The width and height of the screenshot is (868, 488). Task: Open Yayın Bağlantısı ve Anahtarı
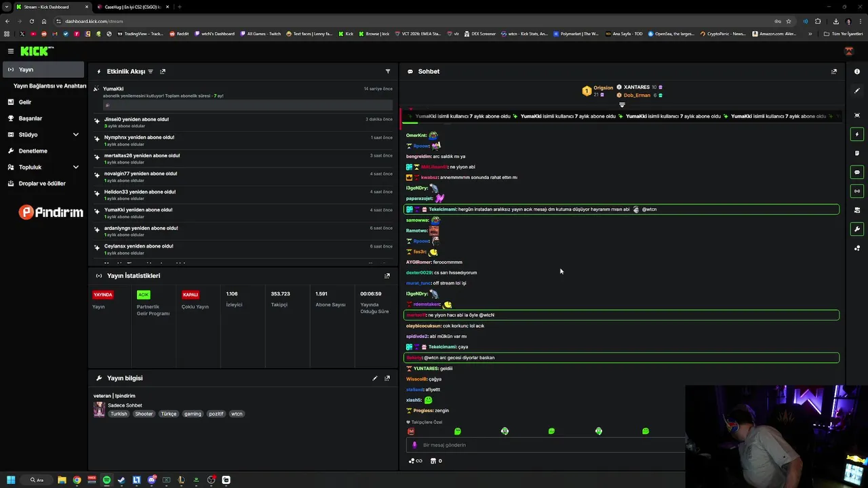[x=50, y=86]
